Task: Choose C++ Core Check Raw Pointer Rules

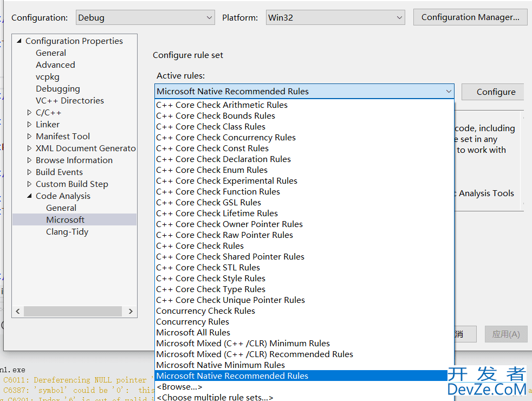Action: click(x=304, y=235)
